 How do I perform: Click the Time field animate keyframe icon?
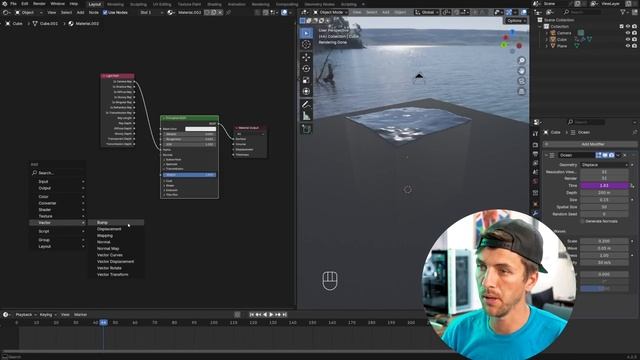click(x=632, y=186)
